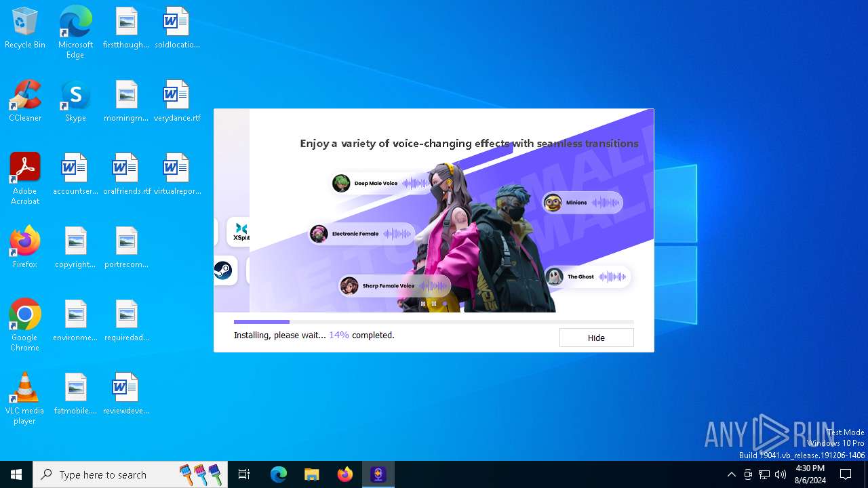Select fatmobile... image file

point(75,394)
